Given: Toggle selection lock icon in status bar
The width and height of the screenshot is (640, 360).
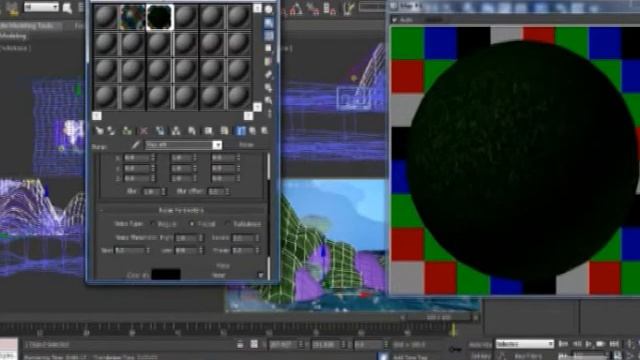Looking at the screenshot, I should pyautogui.click(x=240, y=344).
